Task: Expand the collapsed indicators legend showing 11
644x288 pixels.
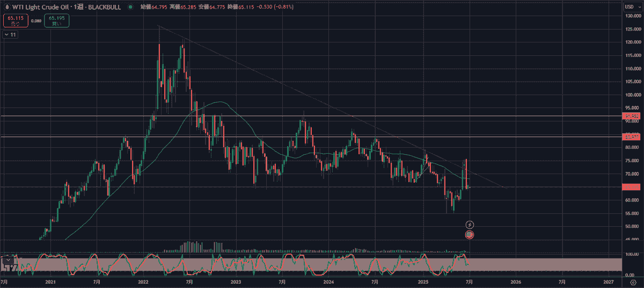Action: pos(10,34)
